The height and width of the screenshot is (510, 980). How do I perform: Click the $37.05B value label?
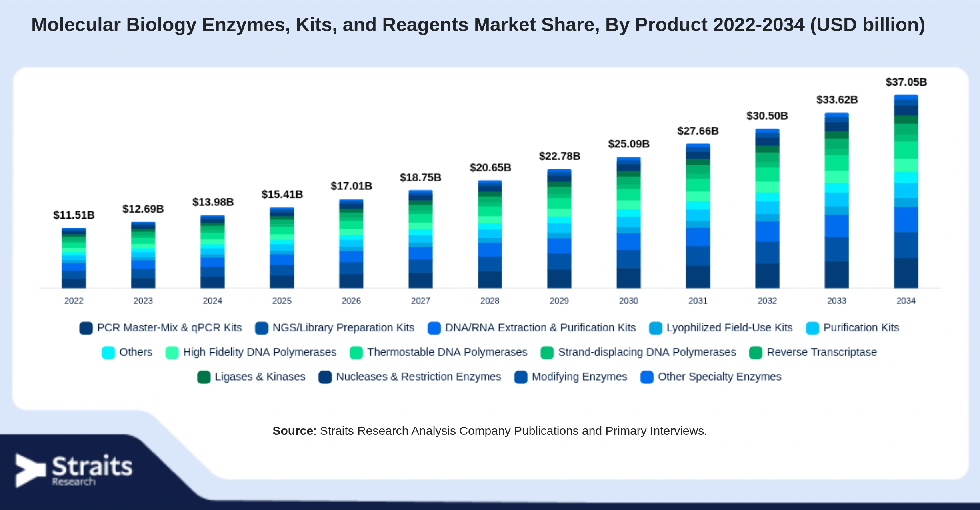(x=906, y=82)
